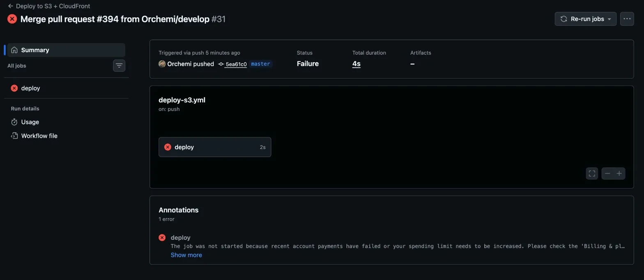
Task: Click the Failure status text
Action: (308, 64)
